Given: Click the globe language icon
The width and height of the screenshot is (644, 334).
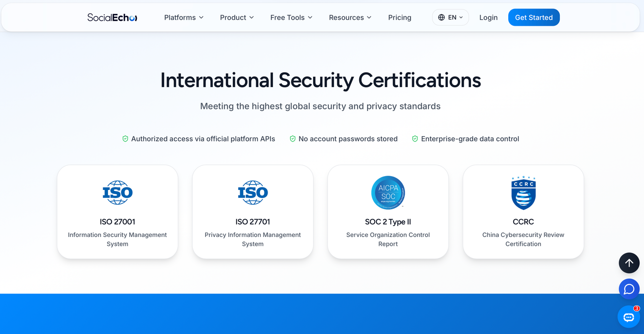Looking at the screenshot, I should (441, 17).
